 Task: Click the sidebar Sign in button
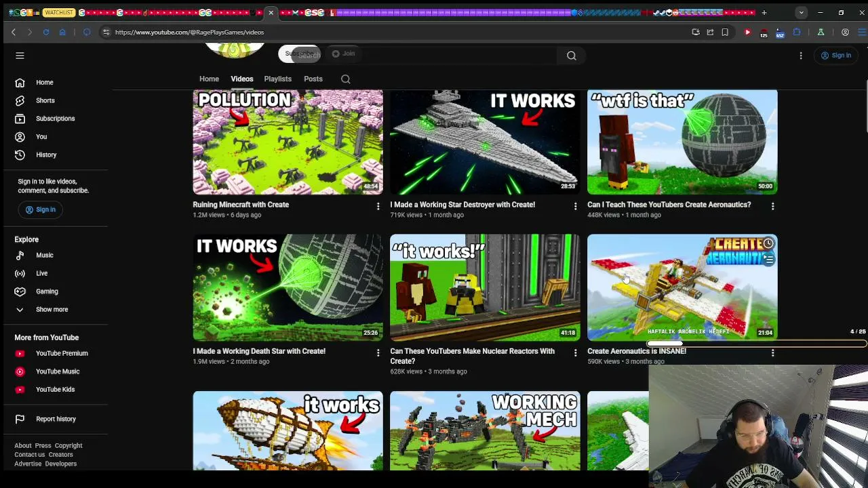tap(40, 209)
